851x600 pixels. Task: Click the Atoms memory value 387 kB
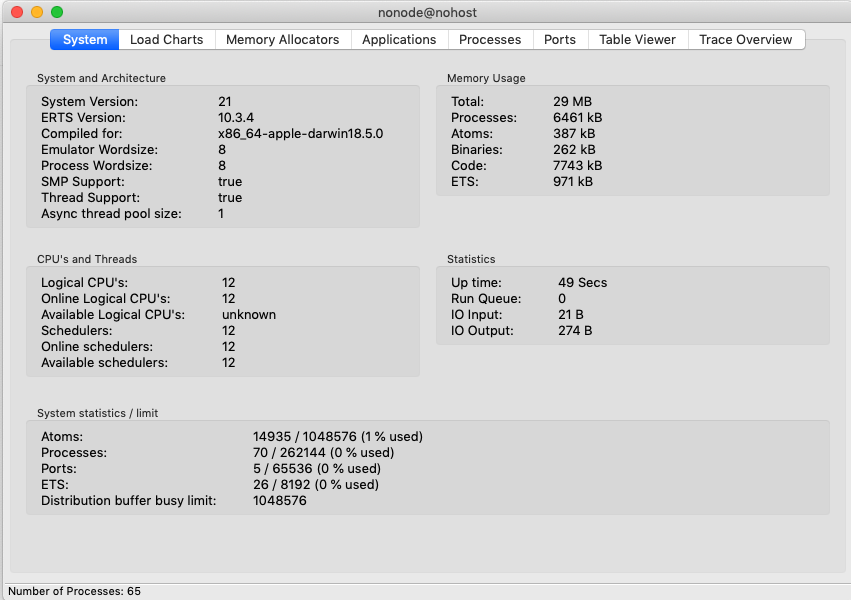(x=574, y=133)
